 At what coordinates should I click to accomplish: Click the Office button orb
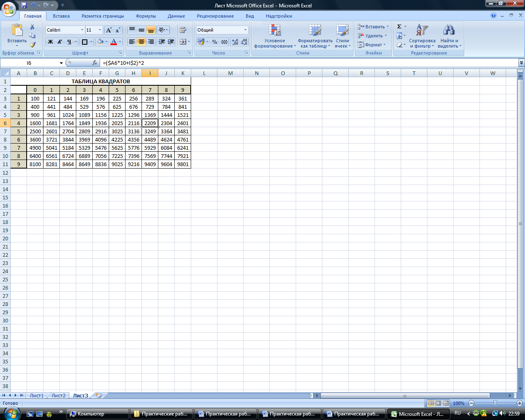[9, 8]
